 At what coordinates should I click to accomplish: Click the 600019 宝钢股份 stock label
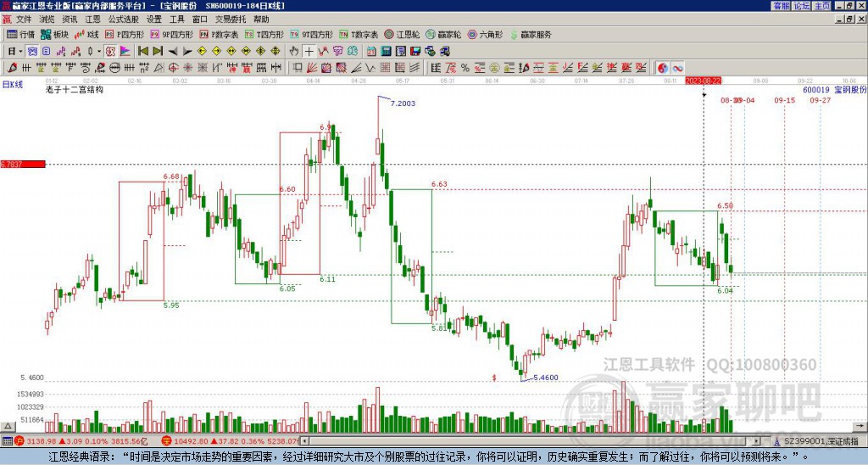(834, 90)
